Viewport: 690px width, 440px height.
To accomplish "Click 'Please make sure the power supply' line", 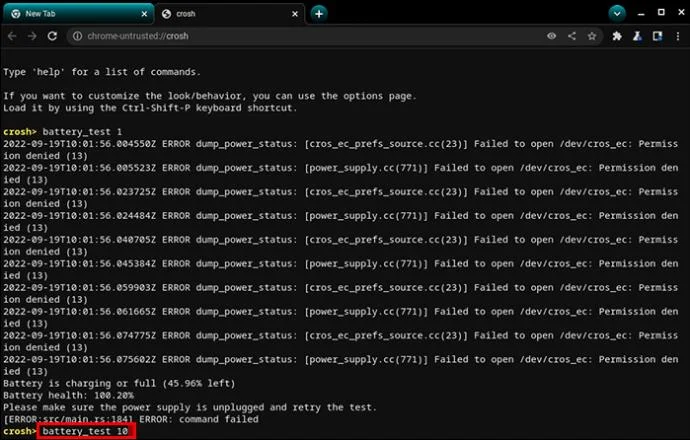I will tap(190, 407).
